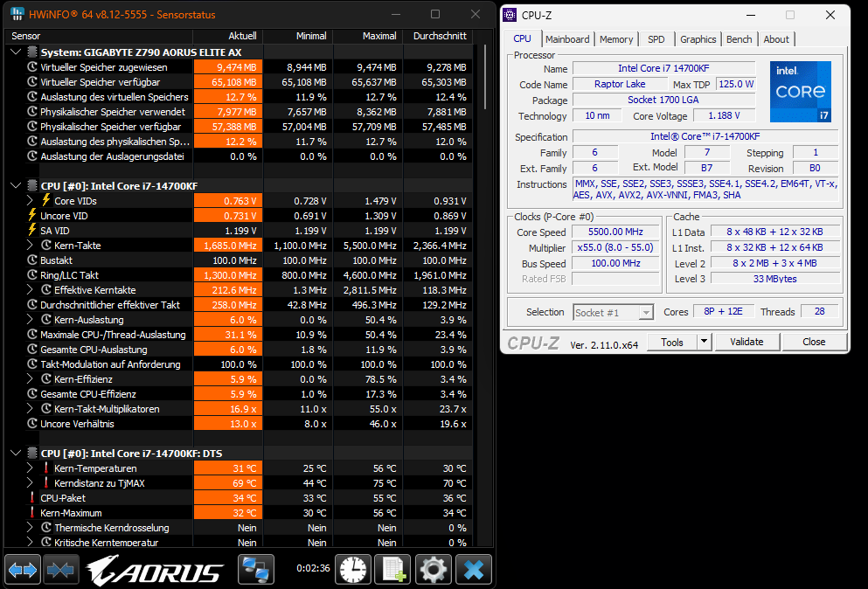Switch to the Mainboard tab in CPU-Z
The height and width of the screenshot is (589, 868).
tap(567, 39)
